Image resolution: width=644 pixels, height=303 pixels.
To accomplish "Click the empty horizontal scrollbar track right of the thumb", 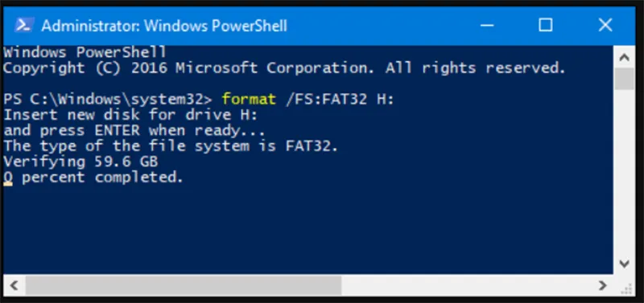I will (x=466, y=285).
